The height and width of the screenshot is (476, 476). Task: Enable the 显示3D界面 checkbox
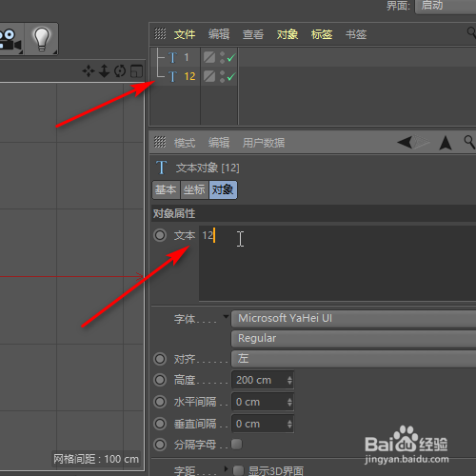coord(238,470)
